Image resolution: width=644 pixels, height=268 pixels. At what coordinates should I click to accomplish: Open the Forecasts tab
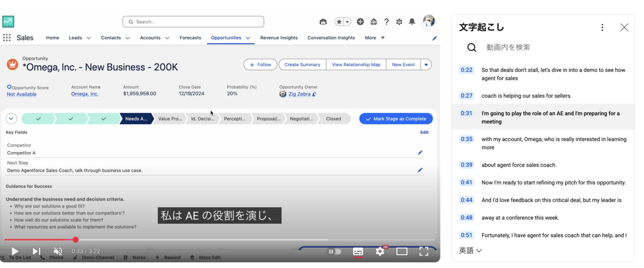[191, 38]
